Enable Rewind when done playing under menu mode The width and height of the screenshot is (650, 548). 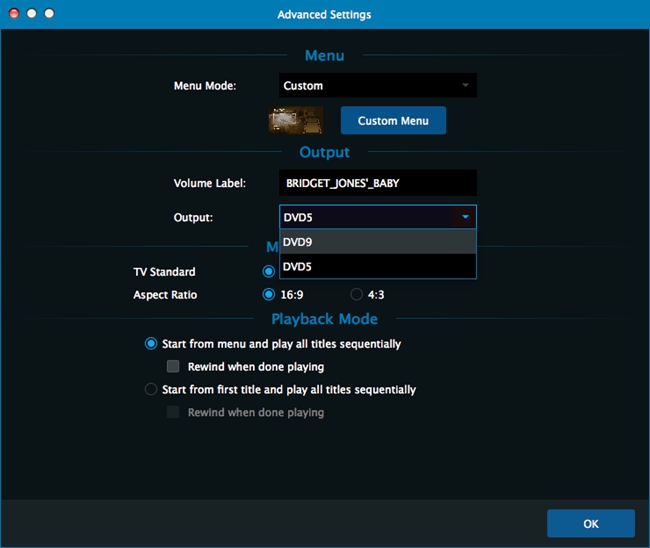coord(173,366)
